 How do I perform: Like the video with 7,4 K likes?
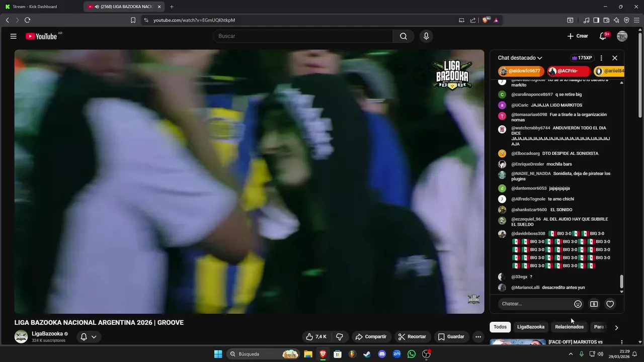click(316, 337)
